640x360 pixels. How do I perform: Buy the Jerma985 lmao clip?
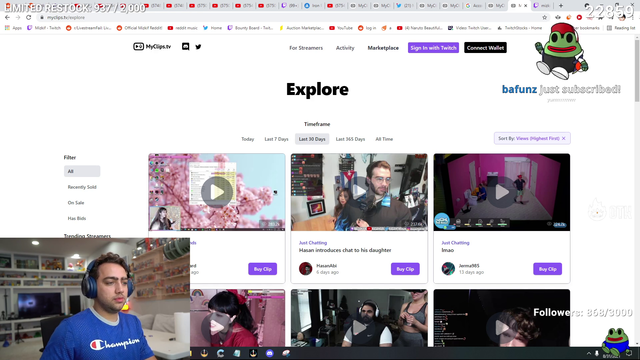coord(547,269)
